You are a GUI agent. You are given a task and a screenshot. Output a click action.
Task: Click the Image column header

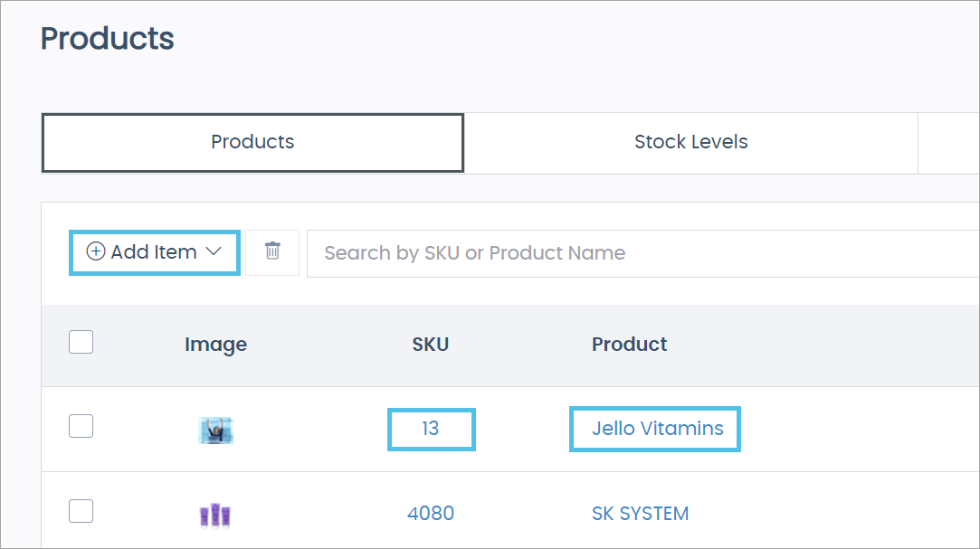[215, 344]
